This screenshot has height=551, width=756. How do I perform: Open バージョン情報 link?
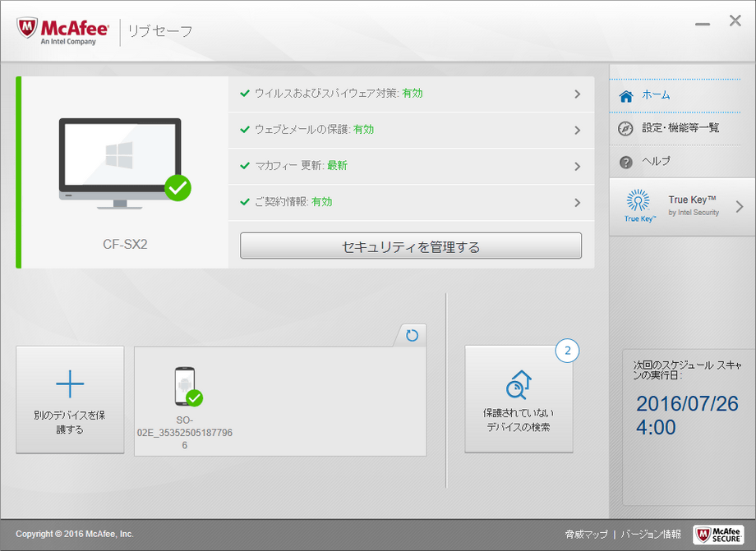coord(651,534)
